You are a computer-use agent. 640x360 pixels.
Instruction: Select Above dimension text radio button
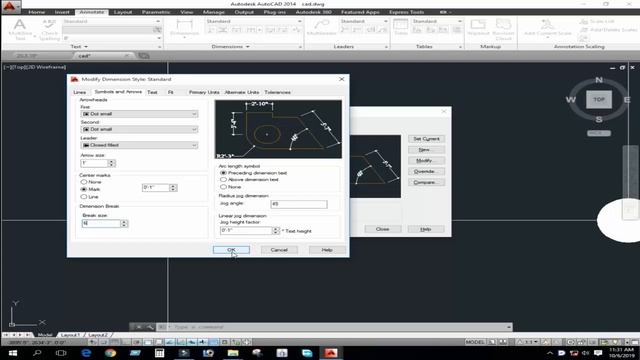(223, 180)
